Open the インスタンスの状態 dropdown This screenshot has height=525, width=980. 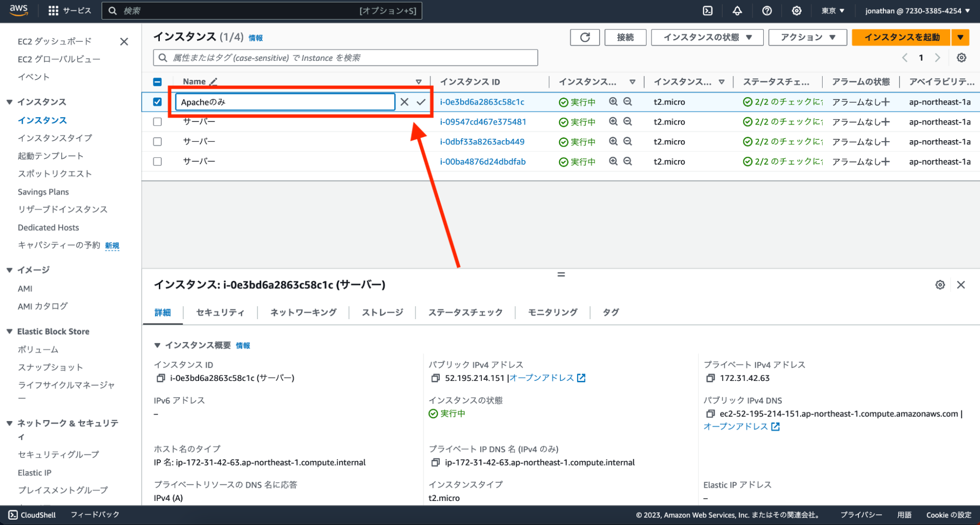pos(707,37)
